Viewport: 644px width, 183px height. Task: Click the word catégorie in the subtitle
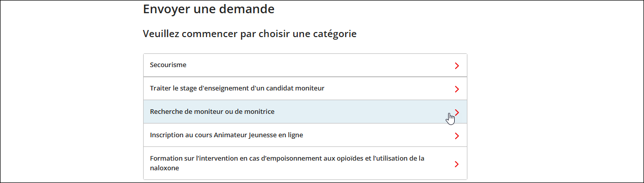coord(334,35)
